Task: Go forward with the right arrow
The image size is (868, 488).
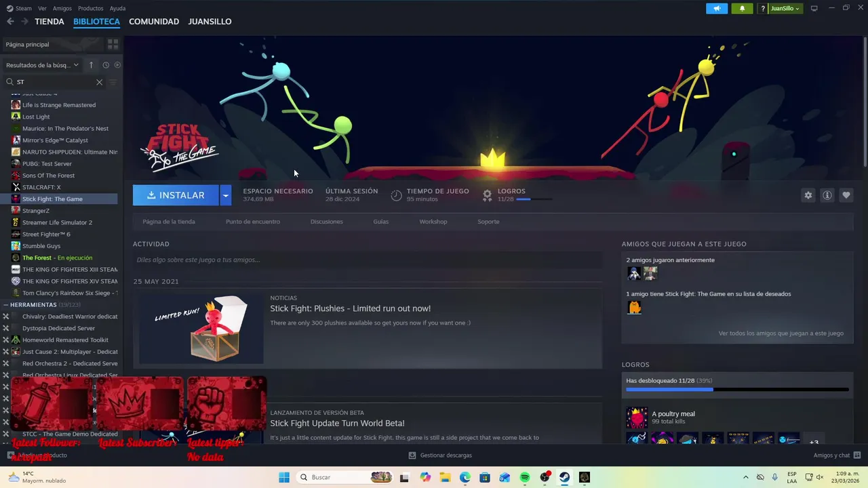Action: pos(24,22)
